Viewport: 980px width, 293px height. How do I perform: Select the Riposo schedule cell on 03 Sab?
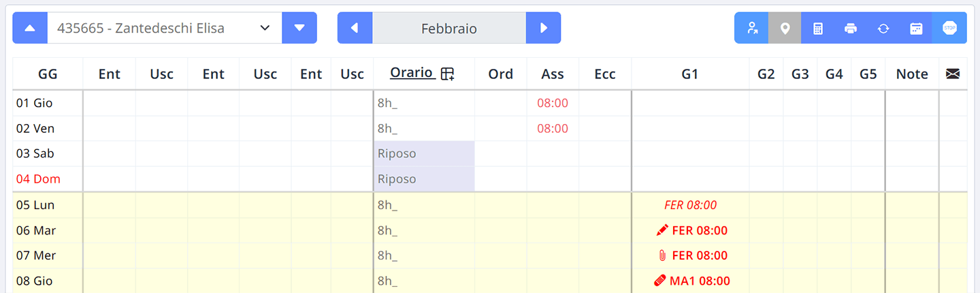pos(424,154)
